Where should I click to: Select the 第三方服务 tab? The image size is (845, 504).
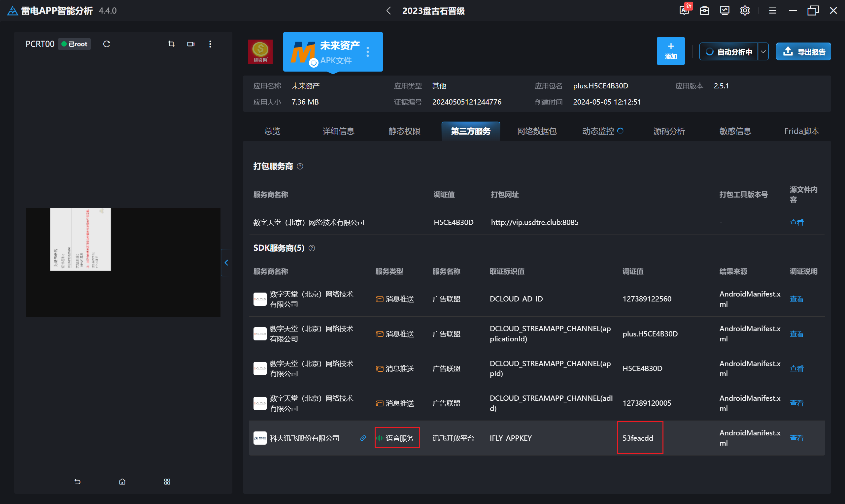[x=471, y=131]
